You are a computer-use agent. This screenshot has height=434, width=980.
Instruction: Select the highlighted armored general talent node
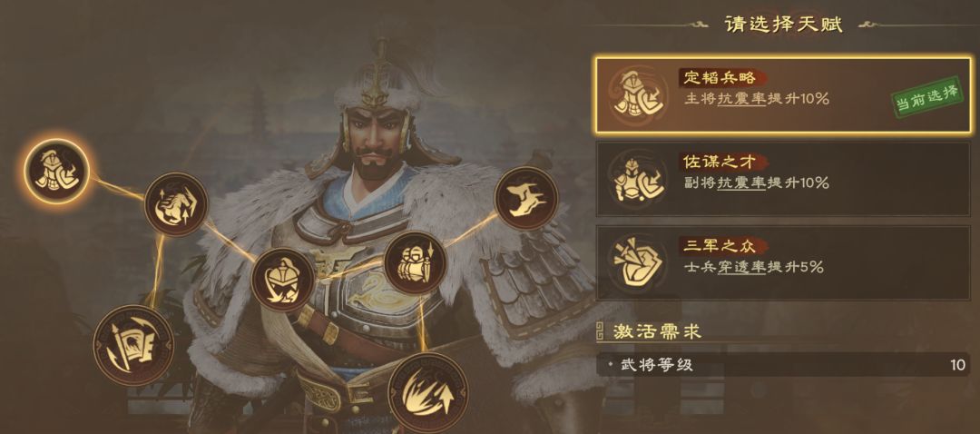pyautogui.click(x=57, y=172)
